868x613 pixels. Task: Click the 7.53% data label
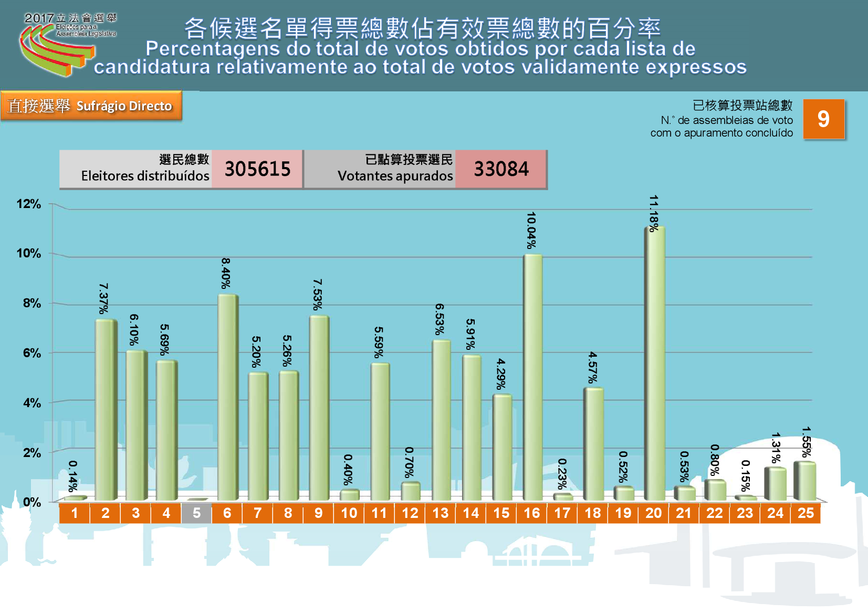(317, 295)
